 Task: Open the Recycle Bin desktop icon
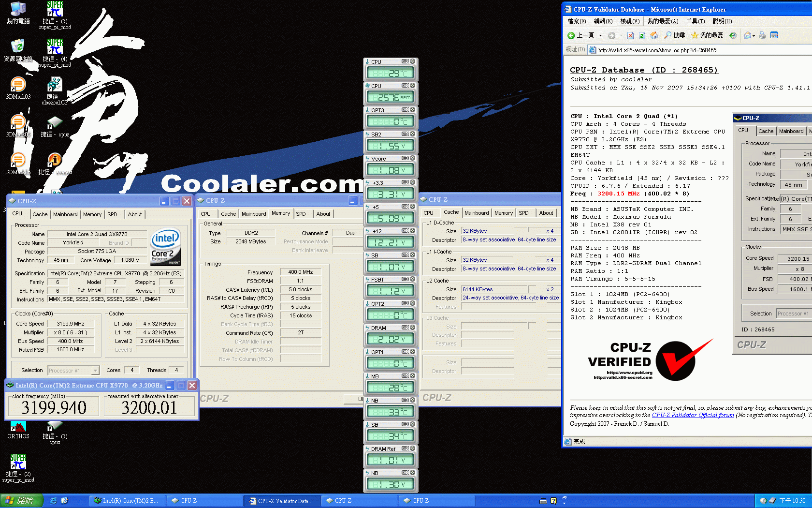18,51
